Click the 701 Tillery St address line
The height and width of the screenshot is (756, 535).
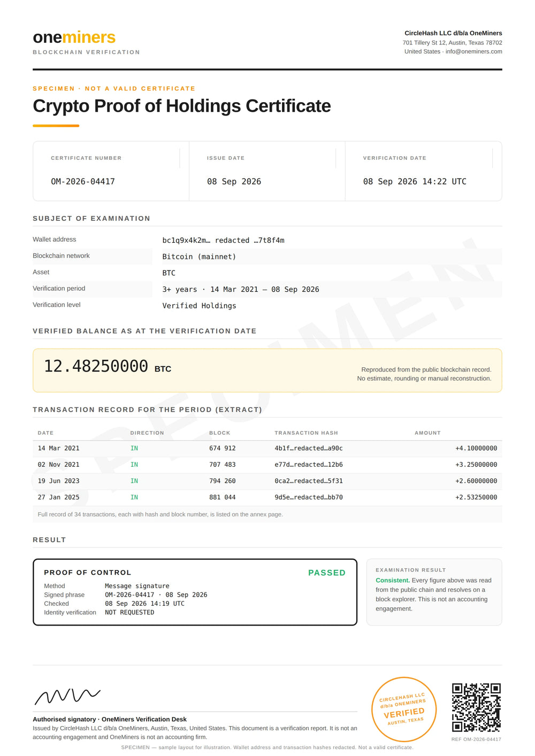pos(453,43)
